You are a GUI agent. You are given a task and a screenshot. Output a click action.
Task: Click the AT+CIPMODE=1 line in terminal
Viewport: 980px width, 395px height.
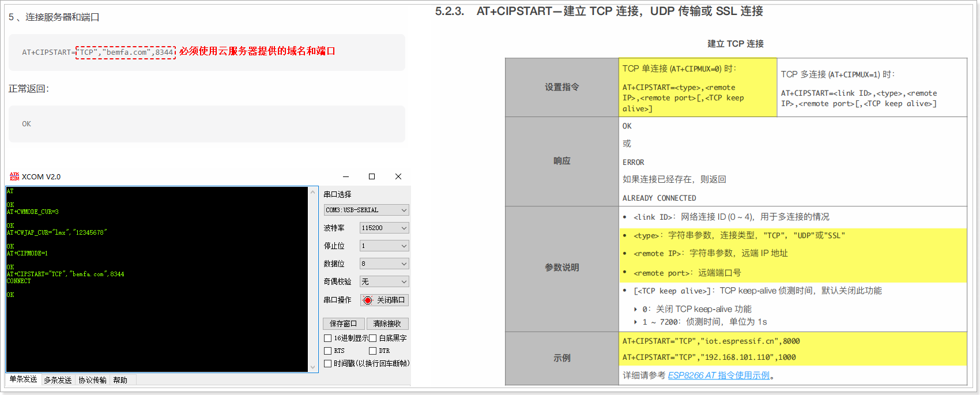pyautogui.click(x=28, y=253)
